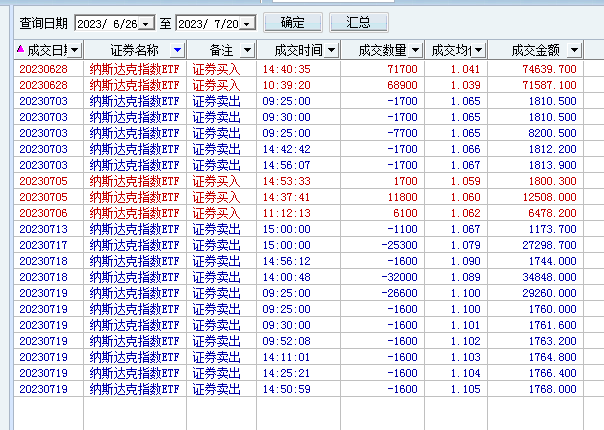
Task: Click the 确定 confirm button
Action: click(293, 23)
